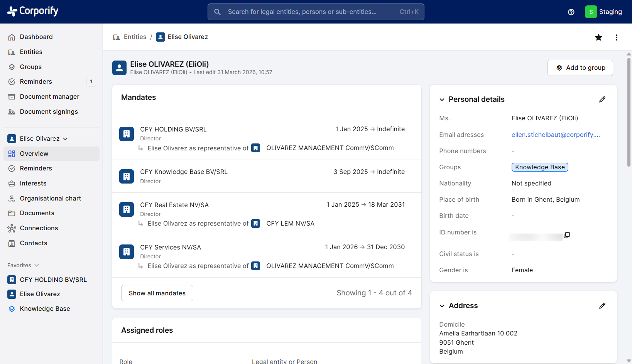The width and height of the screenshot is (632, 364).
Task: Expand the Elise Olivarez sidebar dropdown
Action: point(65,139)
